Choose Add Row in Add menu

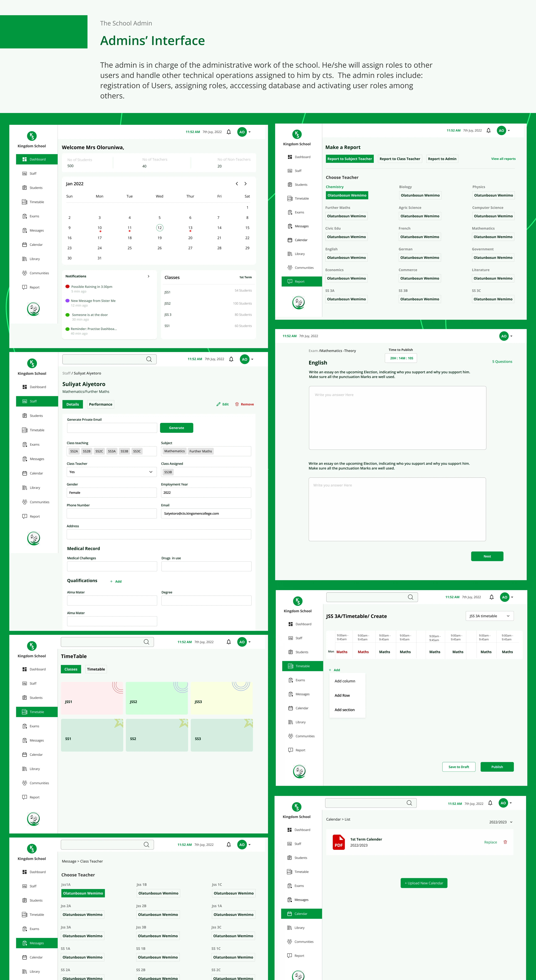[342, 696]
